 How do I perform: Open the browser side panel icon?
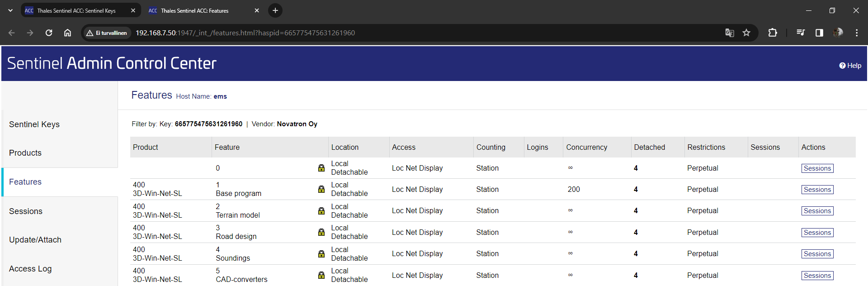(x=819, y=33)
